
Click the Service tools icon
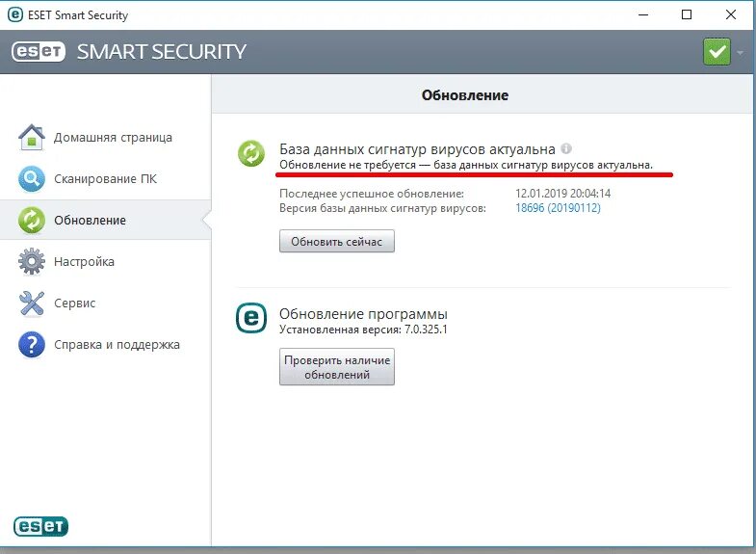point(32,303)
